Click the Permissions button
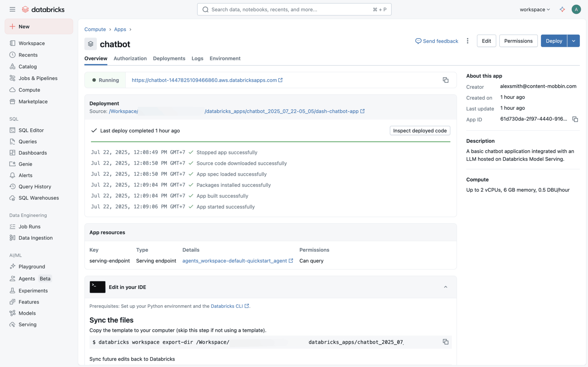The image size is (588, 367). pyautogui.click(x=518, y=41)
